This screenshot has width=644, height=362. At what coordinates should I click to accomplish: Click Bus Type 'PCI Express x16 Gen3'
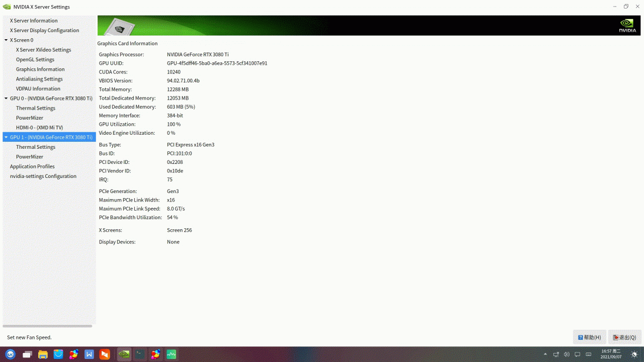(191, 145)
